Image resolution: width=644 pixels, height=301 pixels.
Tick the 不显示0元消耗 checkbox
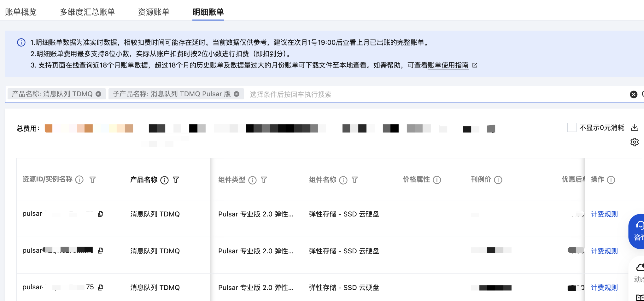click(572, 127)
